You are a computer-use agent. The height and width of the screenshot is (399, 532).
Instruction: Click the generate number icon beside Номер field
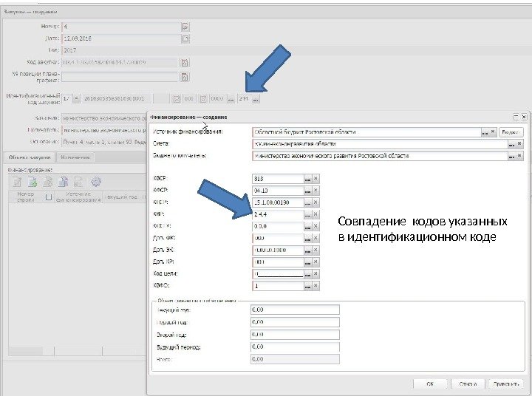coord(185,27)
